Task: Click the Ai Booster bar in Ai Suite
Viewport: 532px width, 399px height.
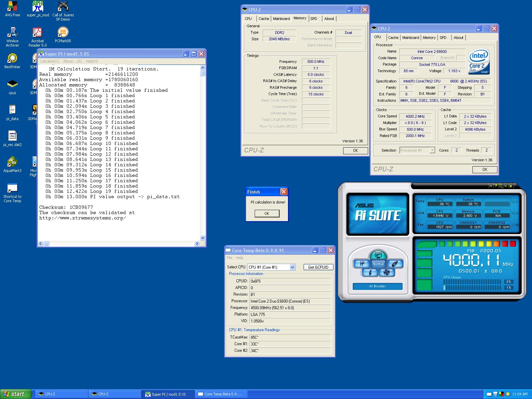Action: [x=377, y=286]
